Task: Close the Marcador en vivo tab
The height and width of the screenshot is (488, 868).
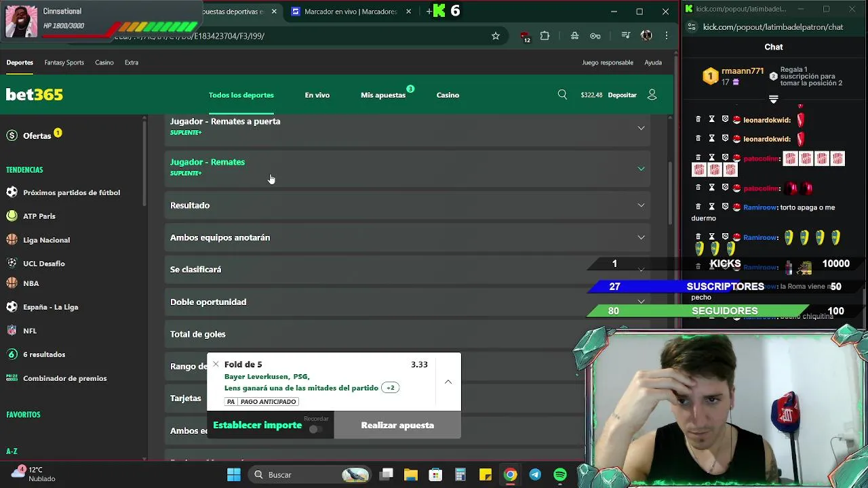Action: pyautogui.click(x=409, y=12)
